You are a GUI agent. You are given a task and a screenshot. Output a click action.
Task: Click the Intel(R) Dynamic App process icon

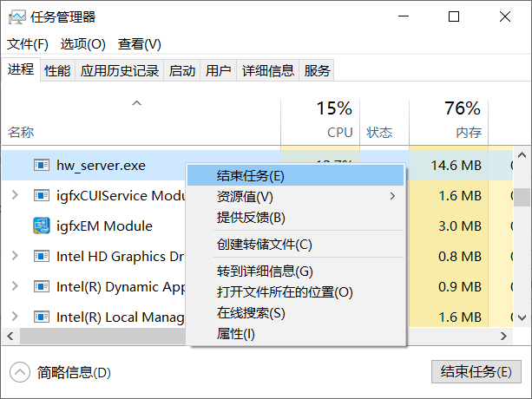[x=41, y=286]
